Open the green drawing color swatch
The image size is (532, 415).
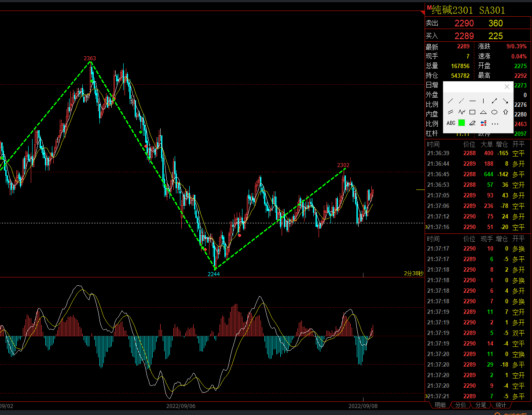click(x=462, y=123)
